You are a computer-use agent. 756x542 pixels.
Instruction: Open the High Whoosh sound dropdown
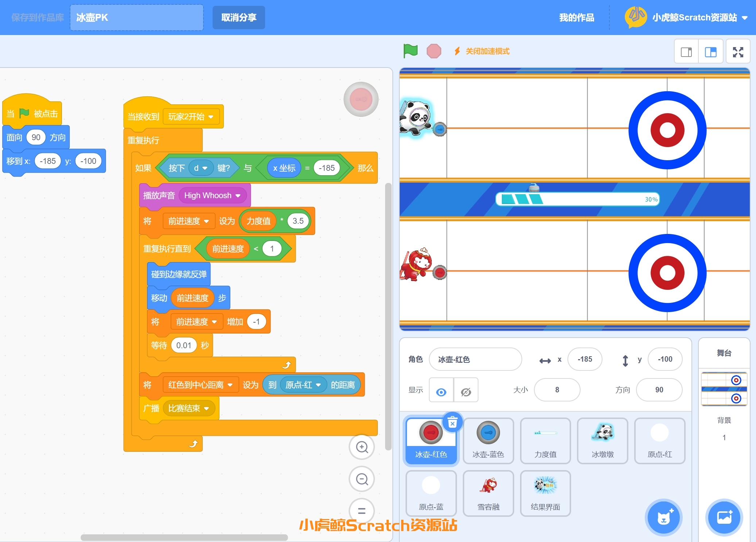(212, 196)
